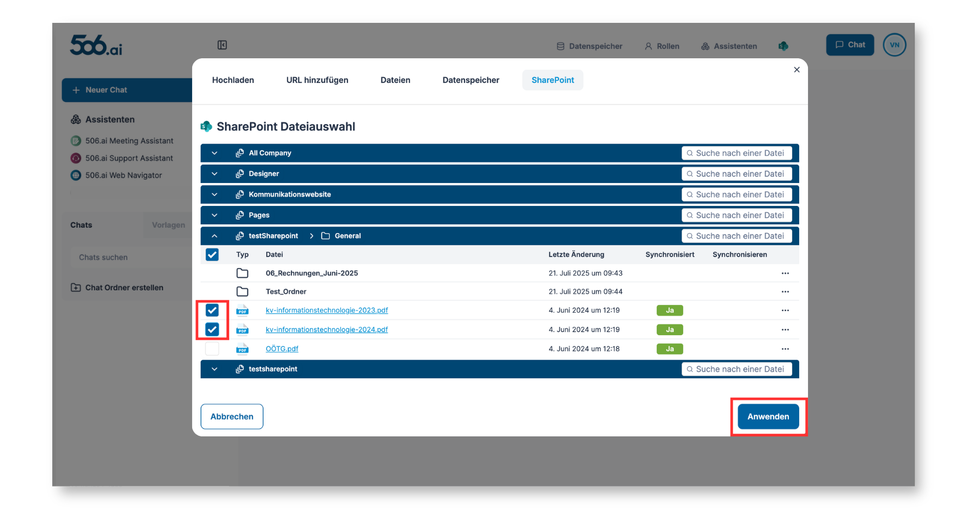This screenshot has height=523, width=980.
Task: Click PDF icon of kv-informationstechnologie-2023.pdf
Action: pyautogui.click(x=242, y=310)
